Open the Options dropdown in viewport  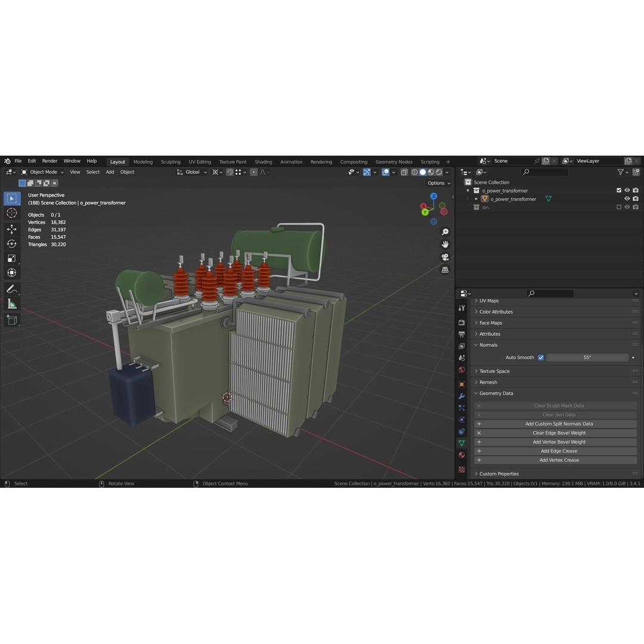tap(439, 183)
